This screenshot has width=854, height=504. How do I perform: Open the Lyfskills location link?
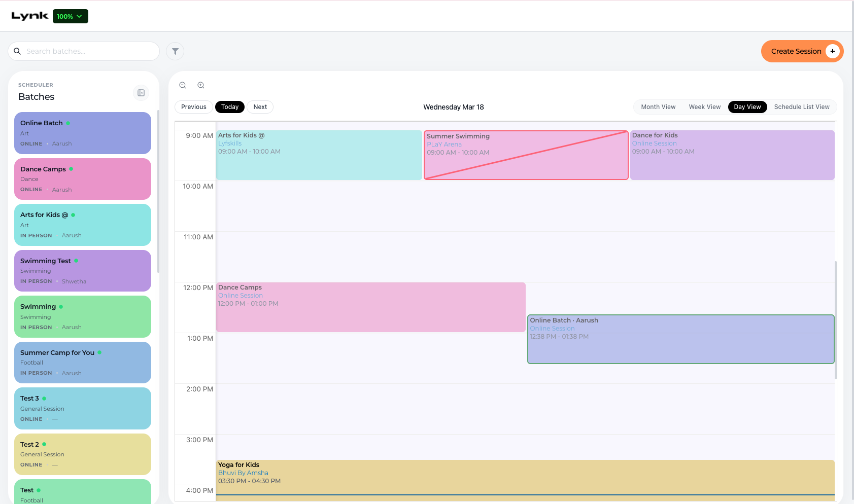[x=230, y=143]
